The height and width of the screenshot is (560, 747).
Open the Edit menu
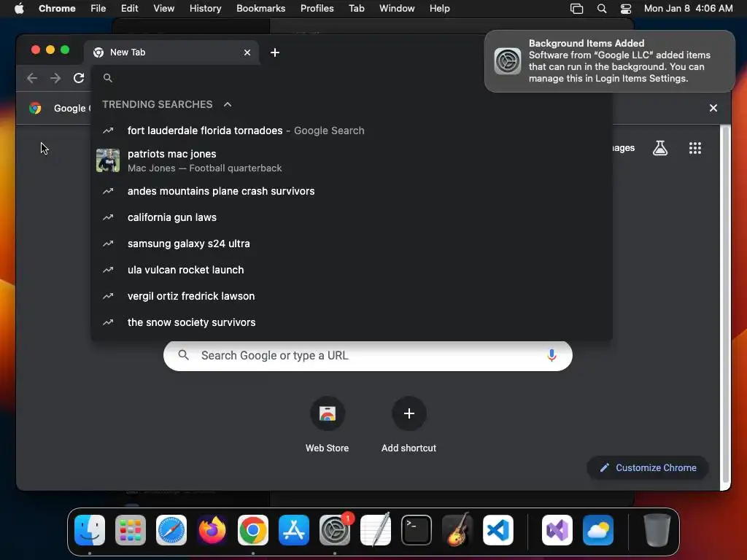(129, 9)
